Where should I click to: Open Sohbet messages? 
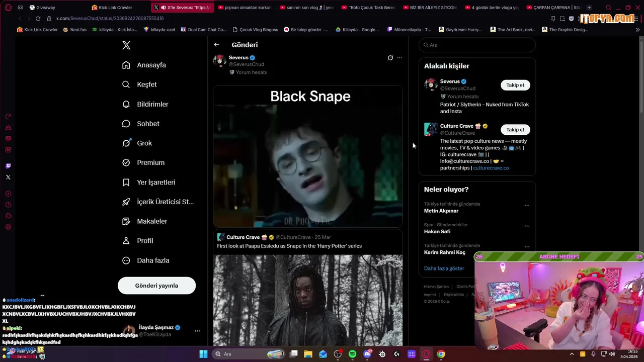point(140,124)
